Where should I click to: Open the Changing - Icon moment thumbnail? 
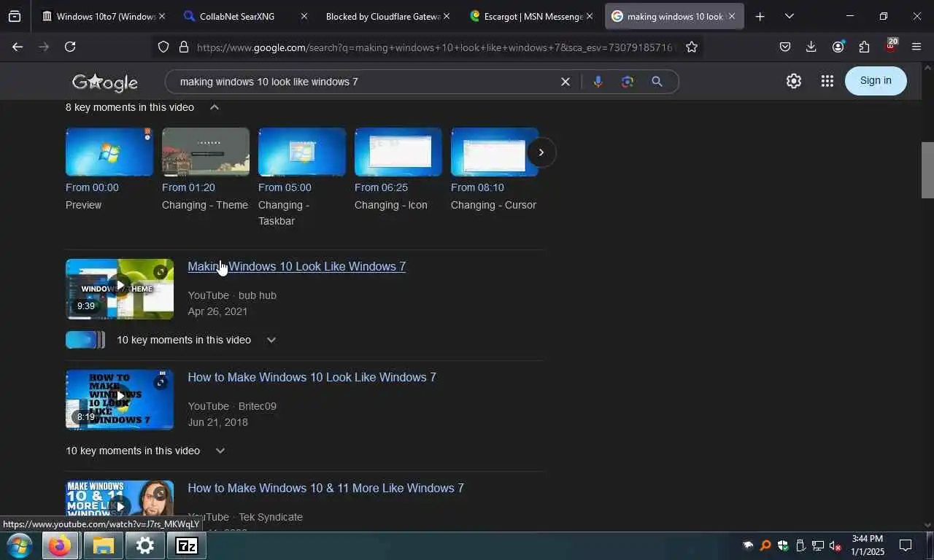click(x=398, y=152)
